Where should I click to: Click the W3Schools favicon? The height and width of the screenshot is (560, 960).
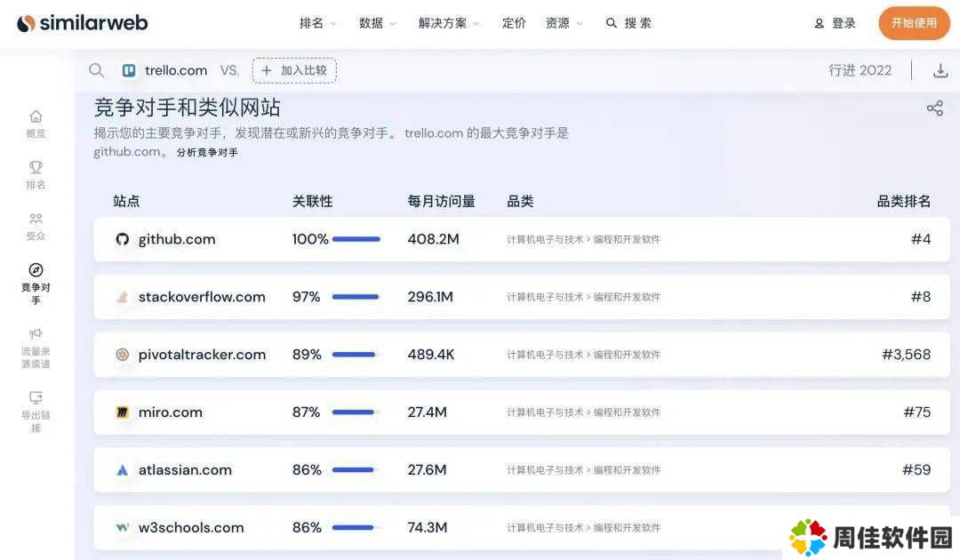123,527
